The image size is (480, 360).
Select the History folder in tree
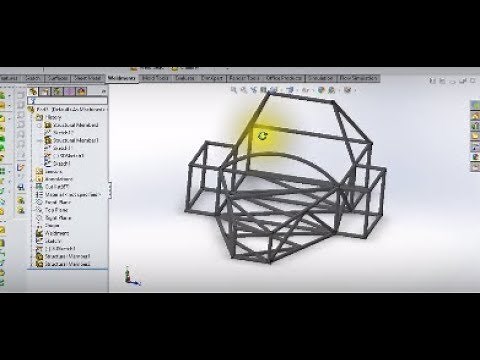[49, 117]
